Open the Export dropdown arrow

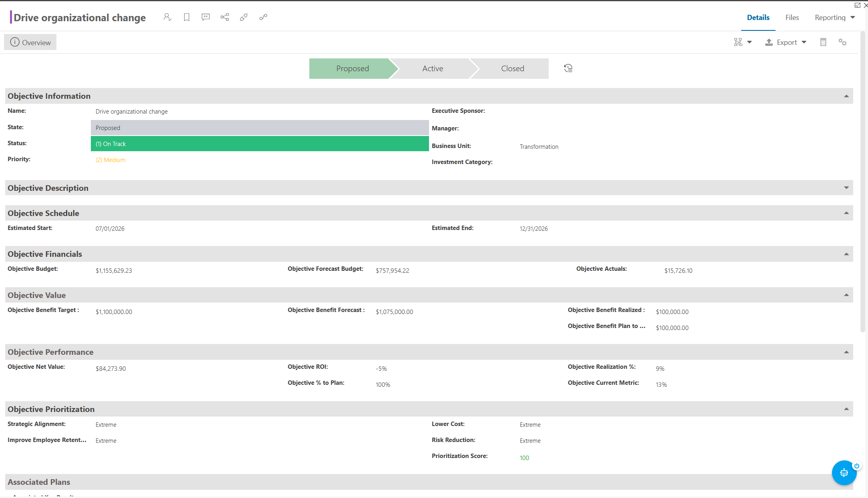pyautogui.click(x=804, y=42)
